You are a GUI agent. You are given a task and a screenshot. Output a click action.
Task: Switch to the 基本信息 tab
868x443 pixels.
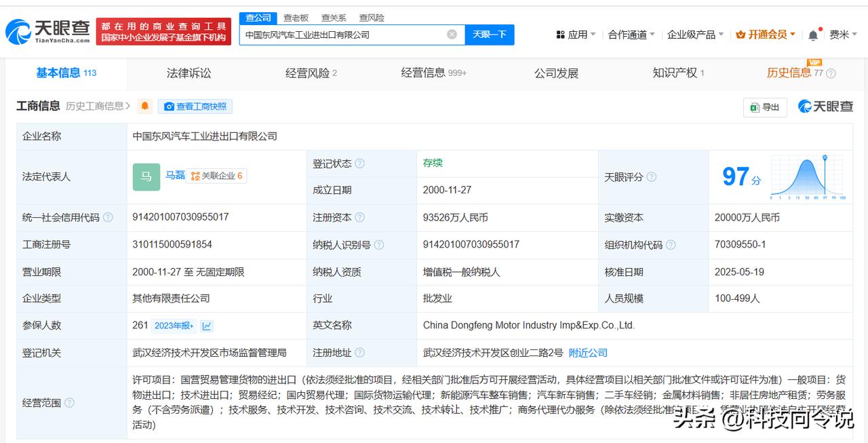(x=66, y=73)
